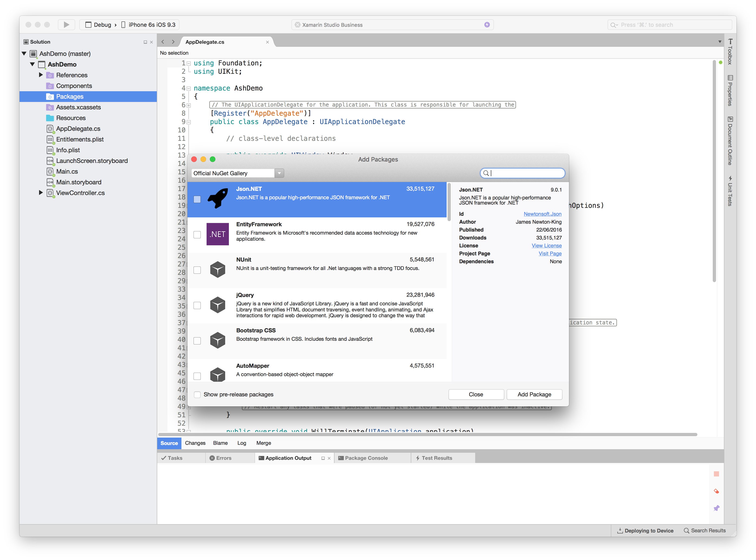Fold the namespace AshDemo block
This screenshot has width=756, height=560.
click(189, 88)
